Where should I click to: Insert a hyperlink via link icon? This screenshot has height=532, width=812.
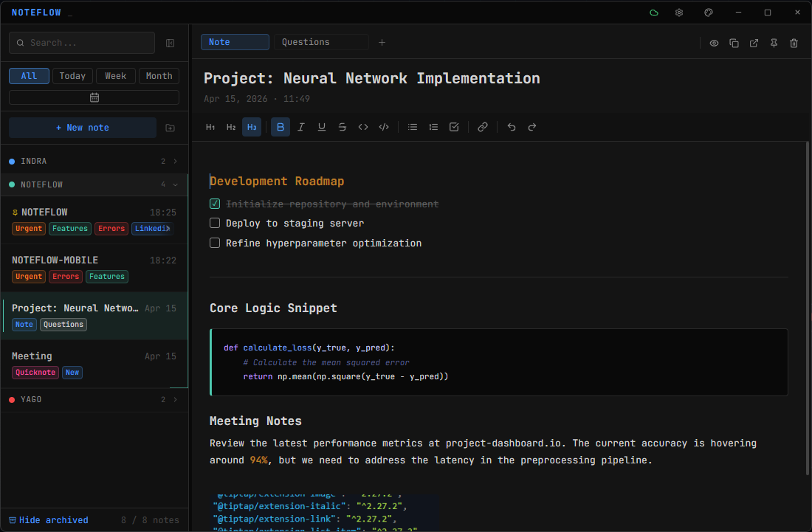coord(483,127)
